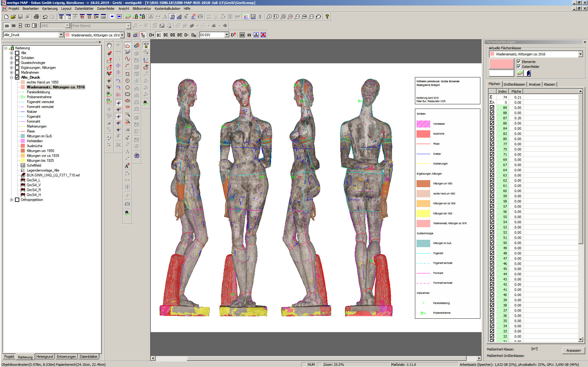
Task: Check the 'Orthoprojektion' tree checkbox
Action: [17, 200]
